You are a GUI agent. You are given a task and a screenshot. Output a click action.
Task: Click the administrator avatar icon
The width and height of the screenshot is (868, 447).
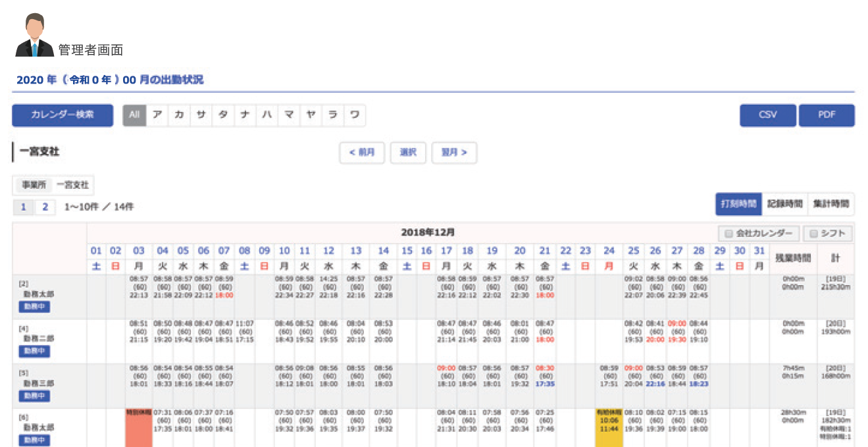(34, 36)
